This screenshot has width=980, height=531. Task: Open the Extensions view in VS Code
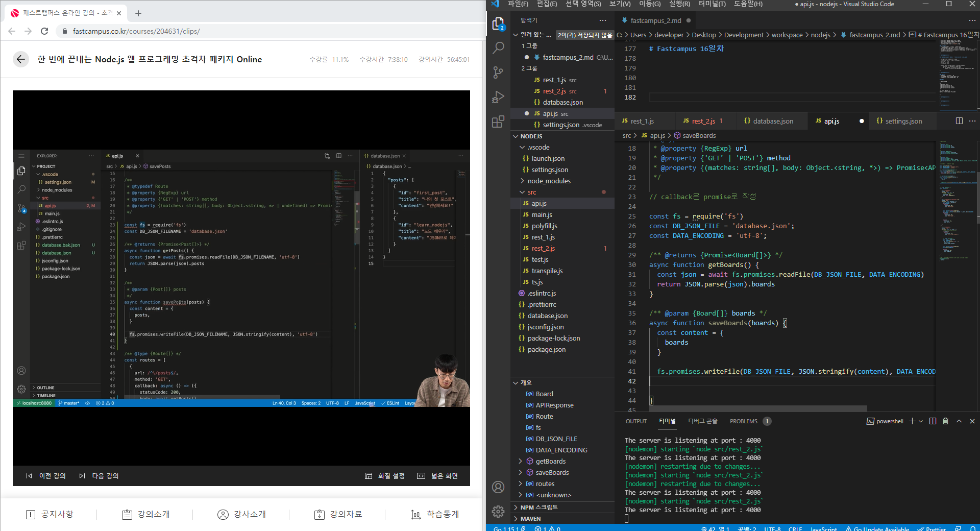pyautogui.click(x=498, y=122)
